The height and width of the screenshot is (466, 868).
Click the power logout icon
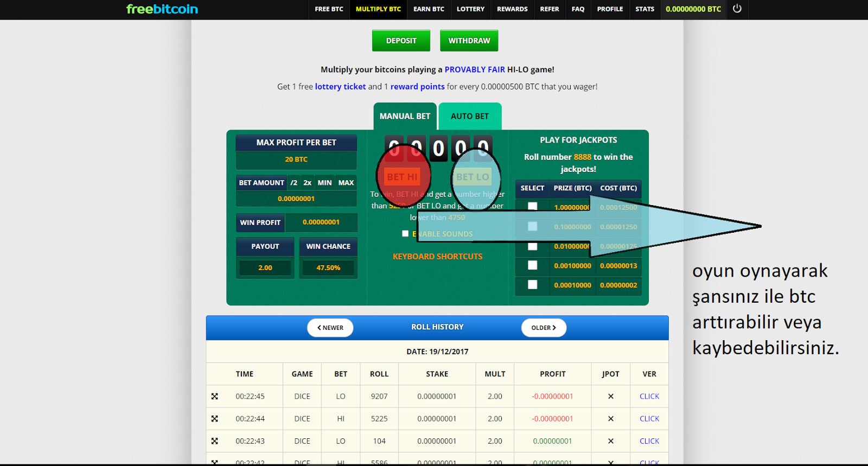[x=737, y=9]
